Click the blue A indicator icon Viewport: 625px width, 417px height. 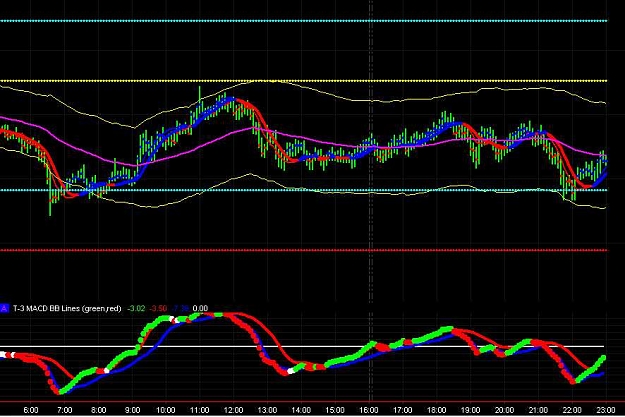[4, 308]
